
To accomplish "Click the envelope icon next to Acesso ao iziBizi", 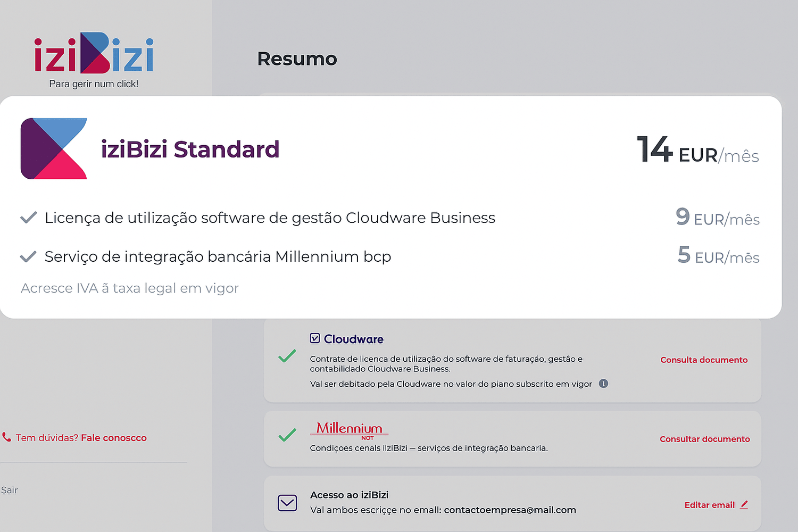I will click(287, 502).
